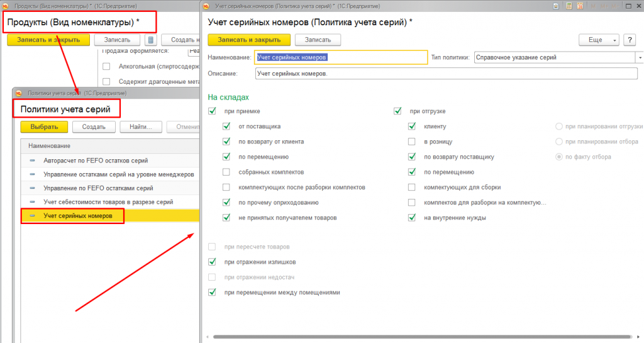Open the calculator icon in title bar

click(569, 6)
